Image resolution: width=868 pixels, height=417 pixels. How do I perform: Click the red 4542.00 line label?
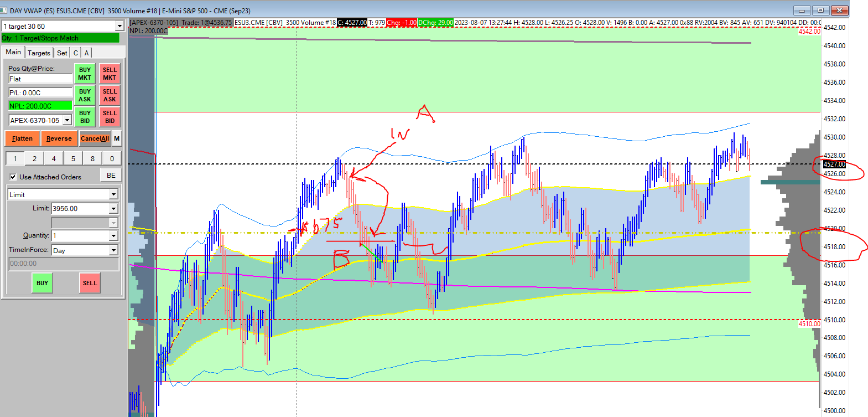809,32
